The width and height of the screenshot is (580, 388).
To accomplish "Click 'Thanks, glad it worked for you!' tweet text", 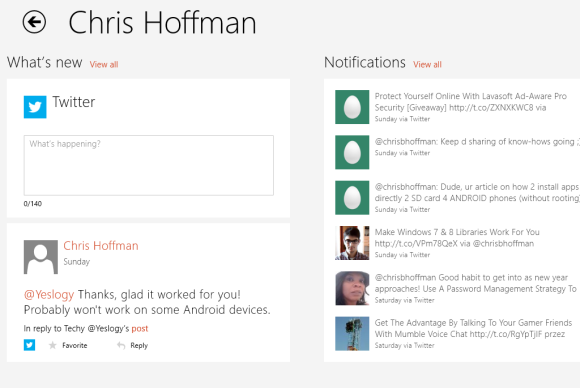I will coord(159,295).
